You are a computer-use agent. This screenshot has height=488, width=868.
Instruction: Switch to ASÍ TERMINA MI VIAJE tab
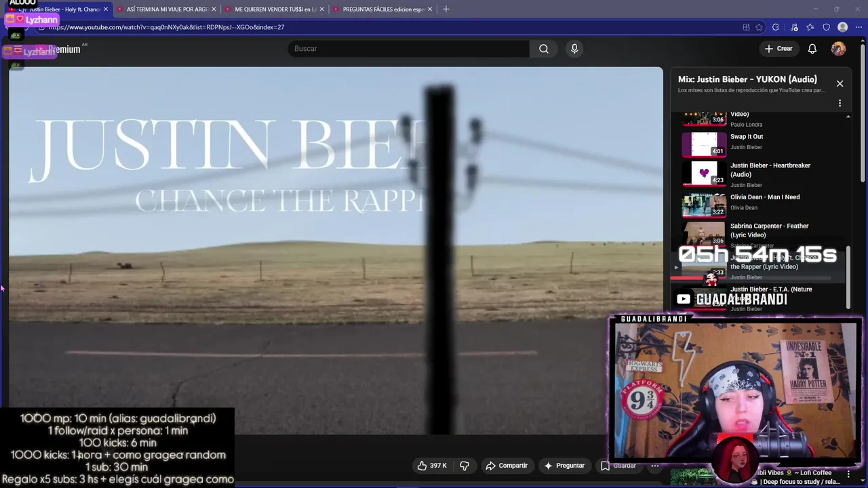pos(167,9)
